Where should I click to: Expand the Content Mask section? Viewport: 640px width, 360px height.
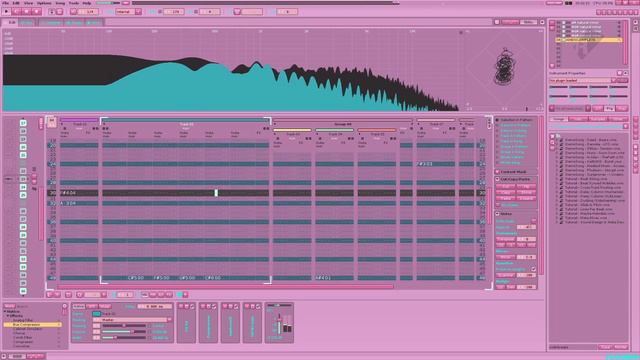[x=498, y=172]
